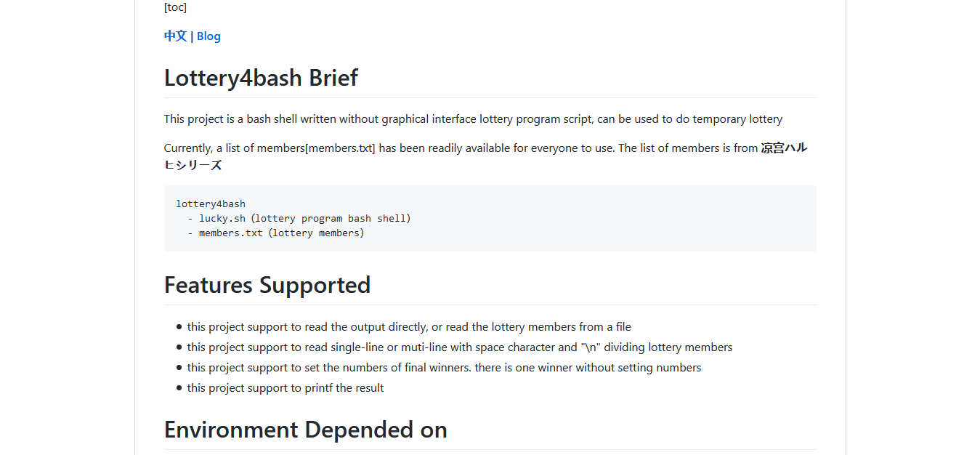Image resolution: width=980 pixels, height=455 pixels.
Task: Click the members.txt line in code block
Action: point(276,233)
